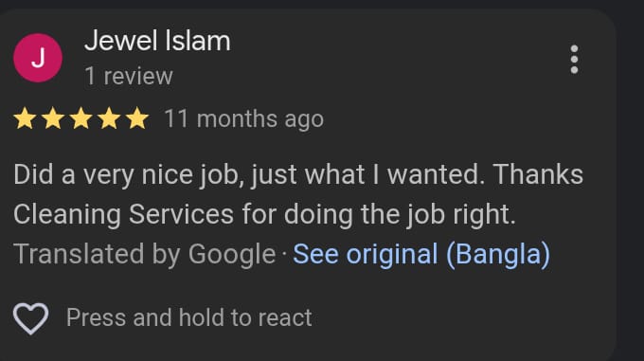
Task: Select See original (Bangla) link
Action: (421, 254)
